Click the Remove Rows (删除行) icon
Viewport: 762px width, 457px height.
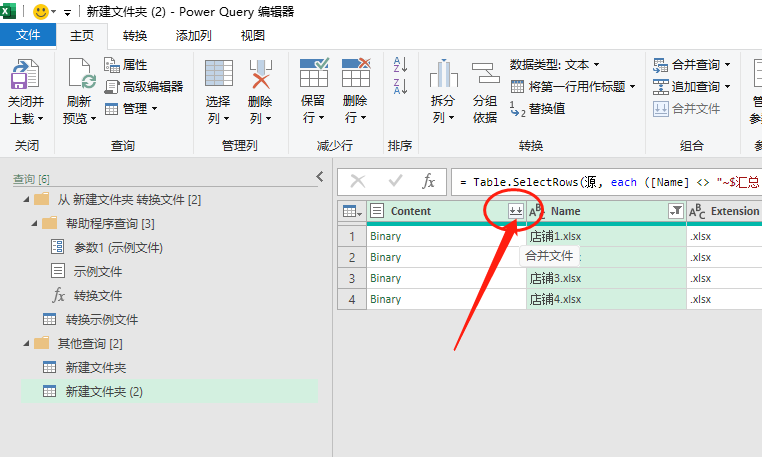tap(356, 72)
